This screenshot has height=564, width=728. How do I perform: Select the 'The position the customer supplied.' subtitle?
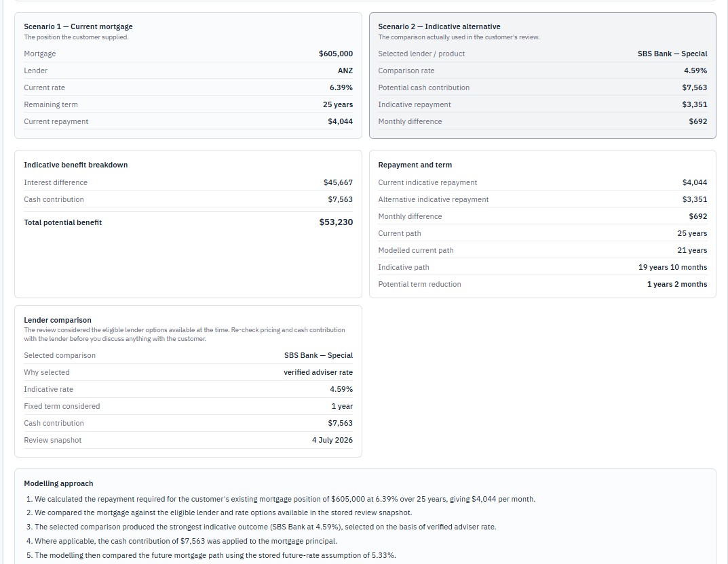coord(76,37)
